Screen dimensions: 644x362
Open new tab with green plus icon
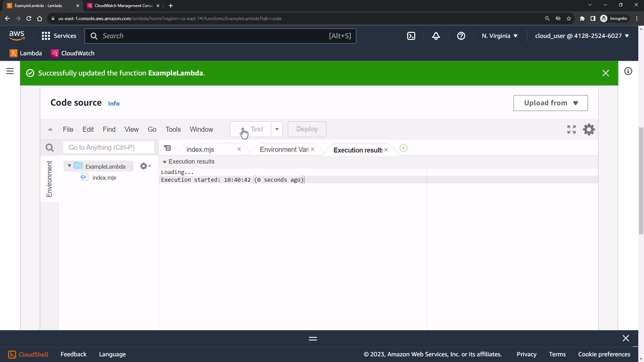pyautogui.click(x=404, y=148)
